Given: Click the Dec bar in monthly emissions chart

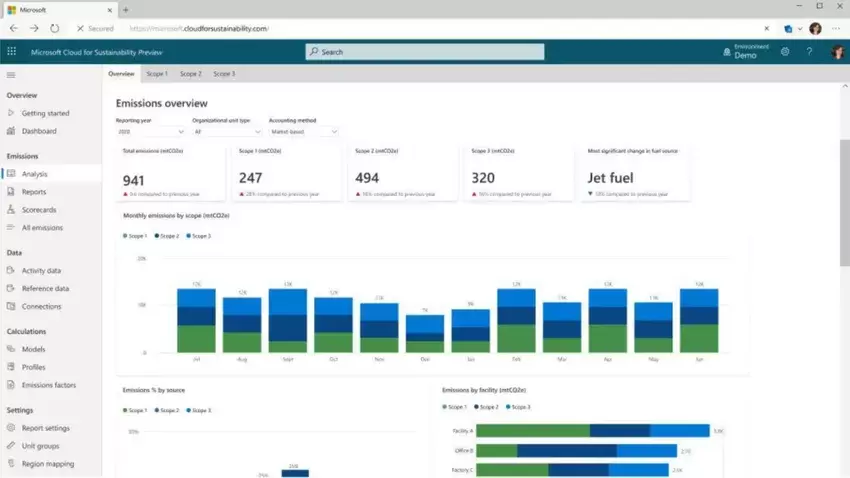Looking at the screenshot, I should point(425,334).
